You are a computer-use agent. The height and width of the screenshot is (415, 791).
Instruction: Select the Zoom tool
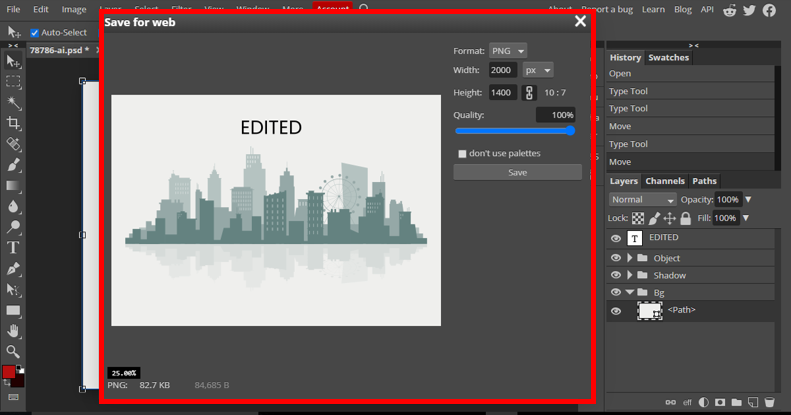point(13,351)
